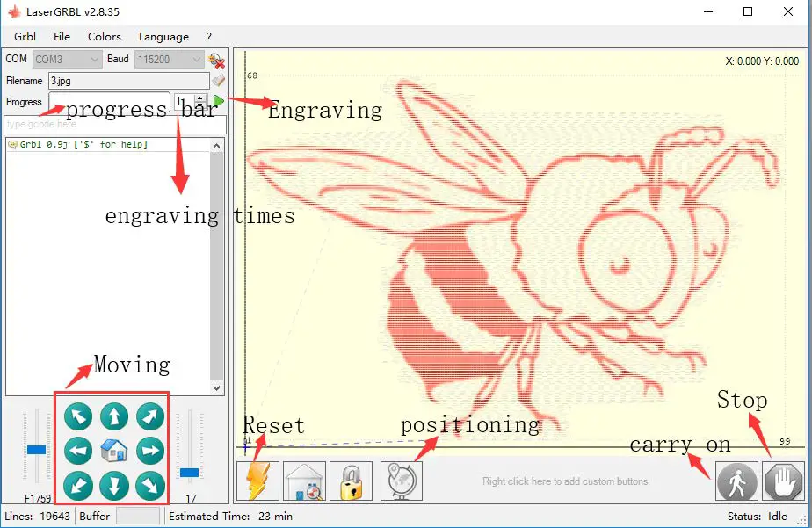Click the lightning Reset button
812x528 pixels.
[257, 481]
